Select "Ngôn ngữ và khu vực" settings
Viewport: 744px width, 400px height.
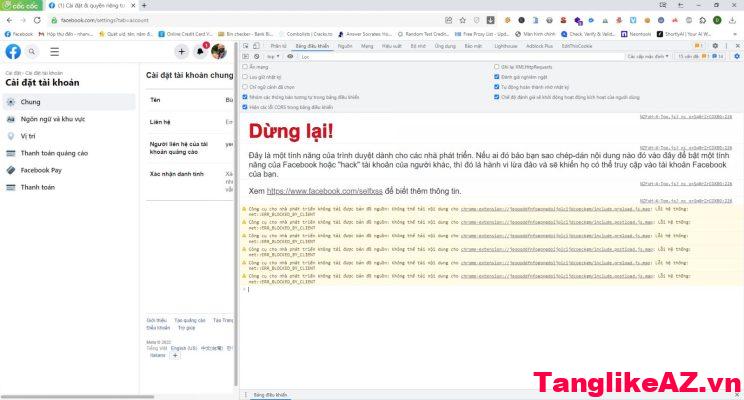(53, 119)
